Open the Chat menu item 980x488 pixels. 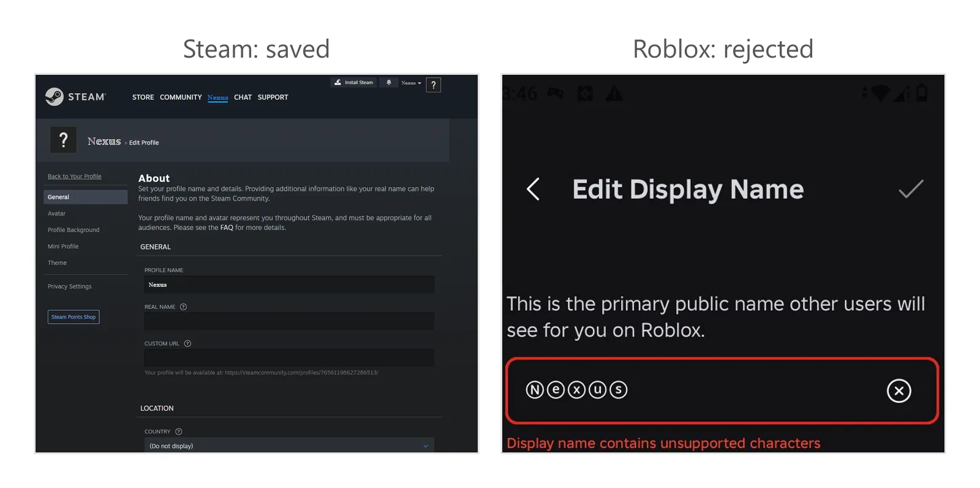coord(243,97)
